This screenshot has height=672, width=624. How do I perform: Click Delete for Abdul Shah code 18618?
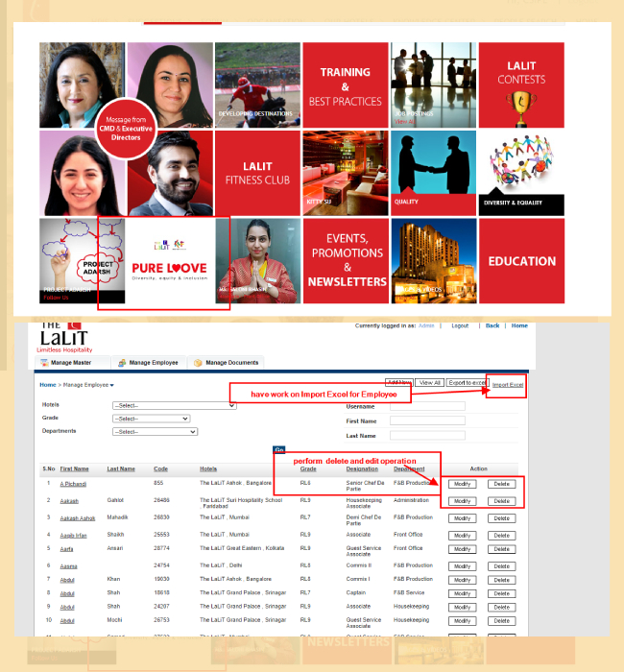click(x=501, y=593)
